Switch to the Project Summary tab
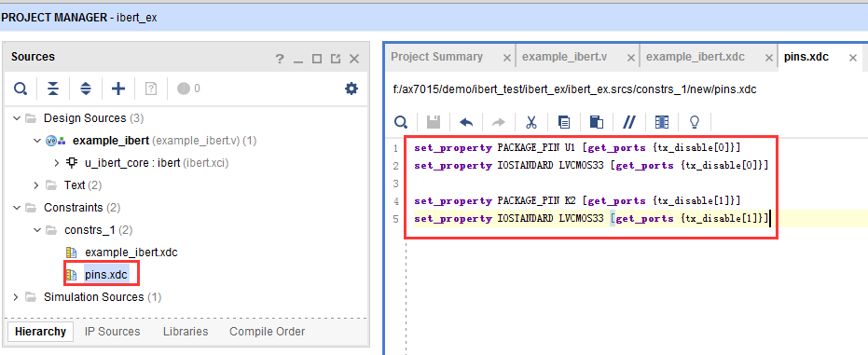This screenshot has height=355, width=868. coord(436,57)
